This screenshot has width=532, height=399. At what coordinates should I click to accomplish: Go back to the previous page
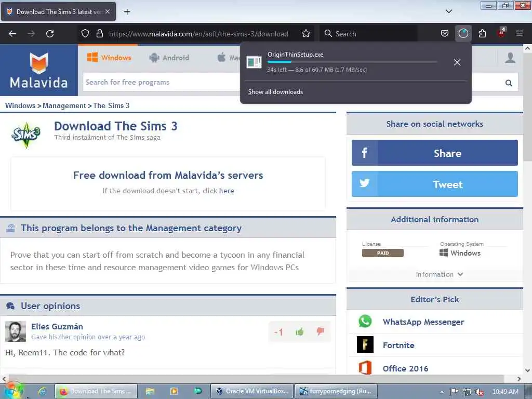pos(12,34)
